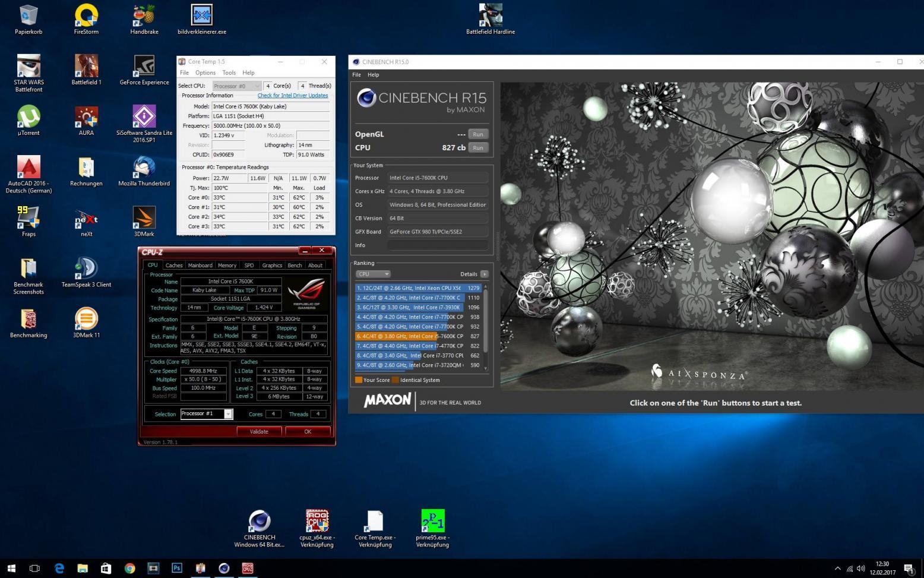Open the Select CPU dropdown in Core Temp

[236, 86]
